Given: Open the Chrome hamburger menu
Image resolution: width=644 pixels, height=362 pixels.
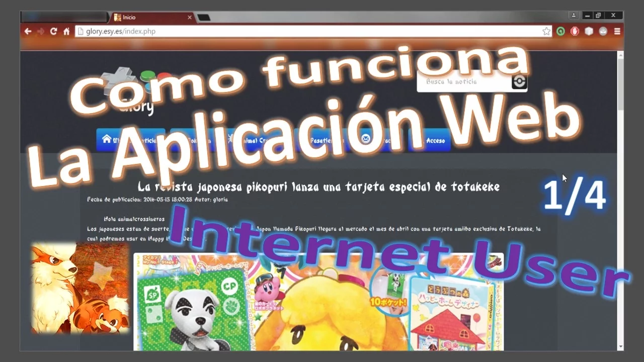Looking at the screenshot, I should coord(617,31).
